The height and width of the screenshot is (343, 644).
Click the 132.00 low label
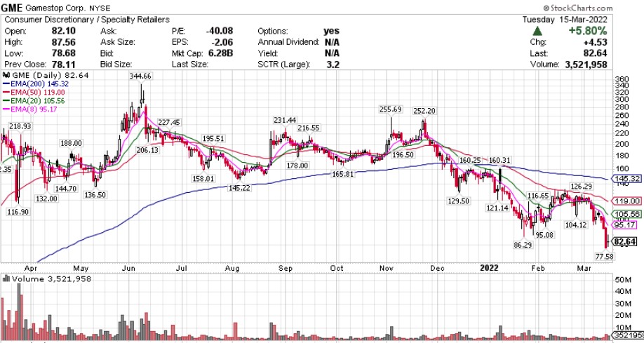pos(46,199)
